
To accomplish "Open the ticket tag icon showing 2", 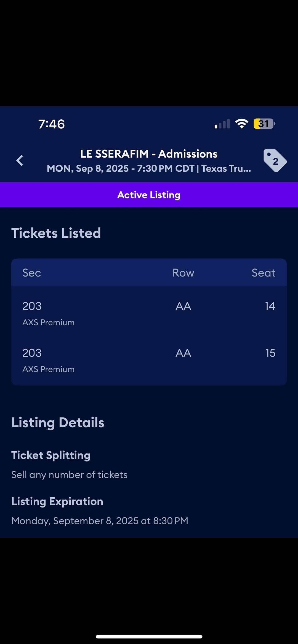I will [x=275, y=161].
